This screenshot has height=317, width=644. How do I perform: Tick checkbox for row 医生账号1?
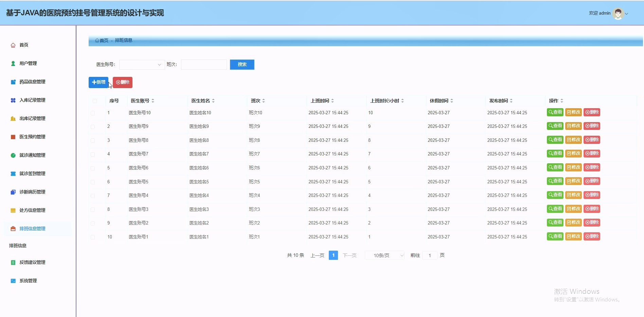point(93,237)
